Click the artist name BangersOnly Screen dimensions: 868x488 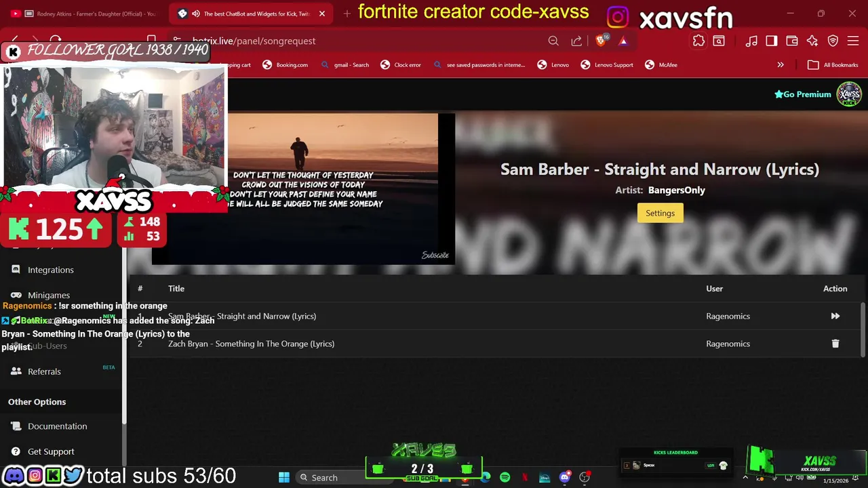[x=677, y=190]
